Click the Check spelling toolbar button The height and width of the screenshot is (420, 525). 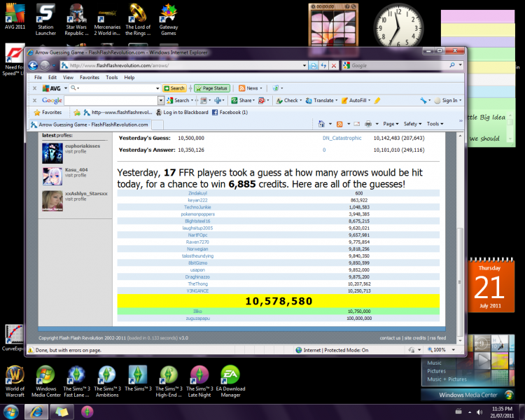[289, 101]
